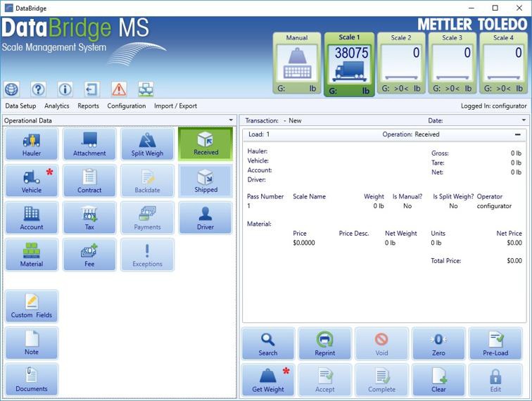Viewport: 532px width, 401px height.
Task: Expand the Operational Data dropdown
Action: (231, 120)
